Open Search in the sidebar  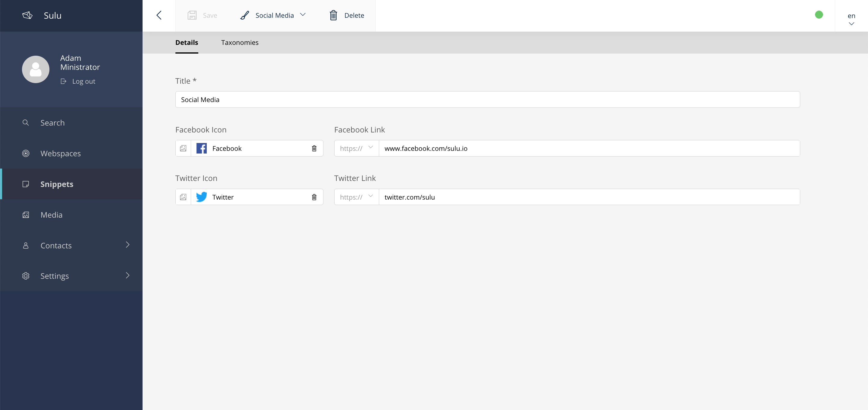pos(71,123)
